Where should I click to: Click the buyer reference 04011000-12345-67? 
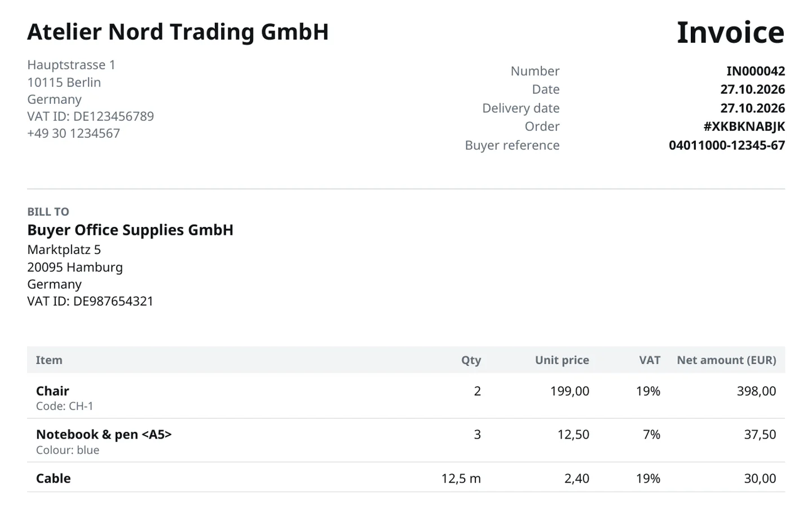pyautogui.click(x=727, y=145)
